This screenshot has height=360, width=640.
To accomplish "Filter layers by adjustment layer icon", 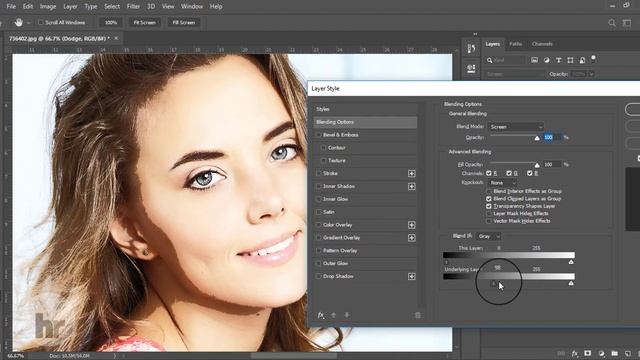I will pos(546,60).
